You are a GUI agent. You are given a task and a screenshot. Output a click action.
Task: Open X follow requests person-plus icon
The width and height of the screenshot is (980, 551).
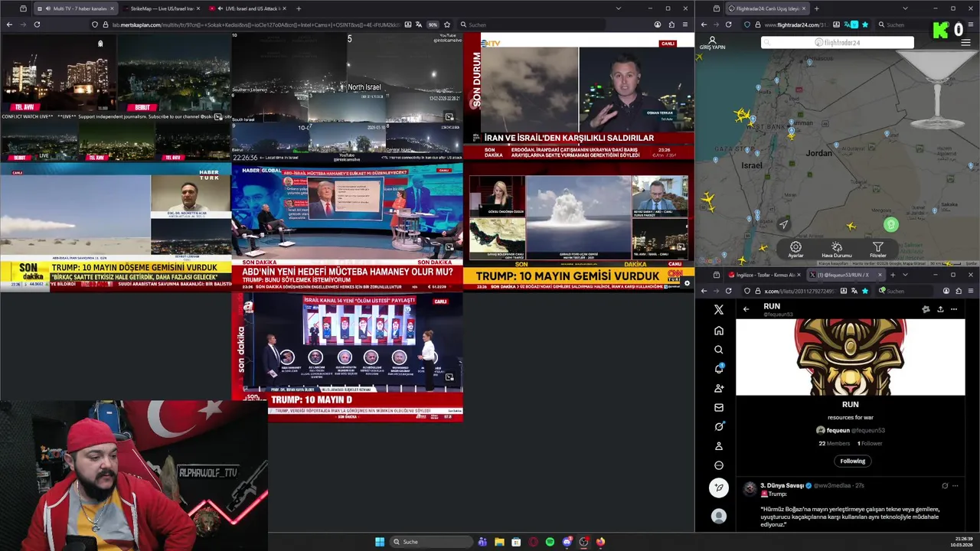pyautogui.click(x=718, y=388)
